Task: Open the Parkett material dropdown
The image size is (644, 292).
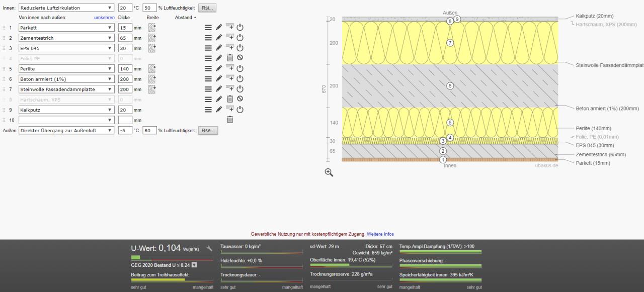Action: pyautogui.click(x=66, y=28)
